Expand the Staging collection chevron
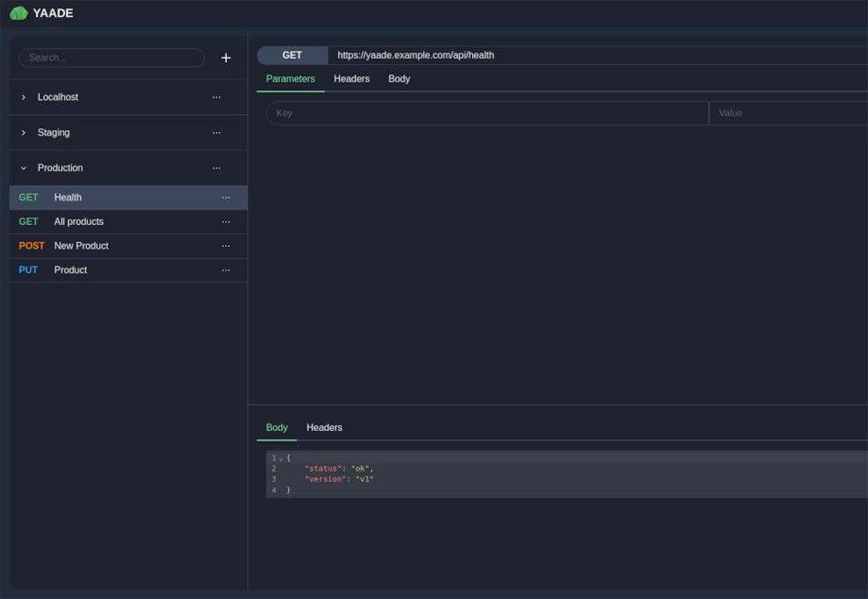Viewport: 868px width, 599px height. point(23,133)
